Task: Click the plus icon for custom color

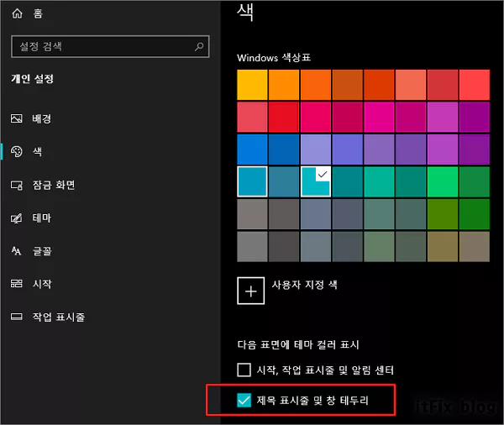Action: click(250, 291)
